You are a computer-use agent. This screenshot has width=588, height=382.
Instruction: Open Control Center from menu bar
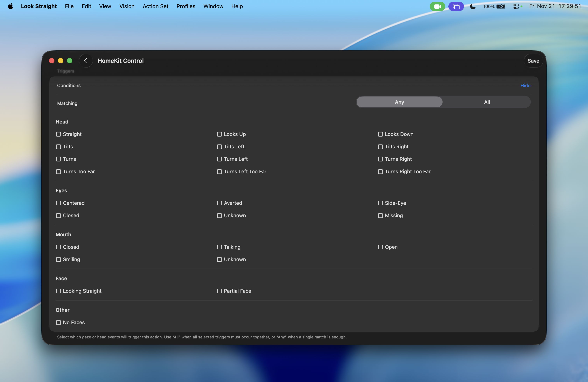[516, 6]
